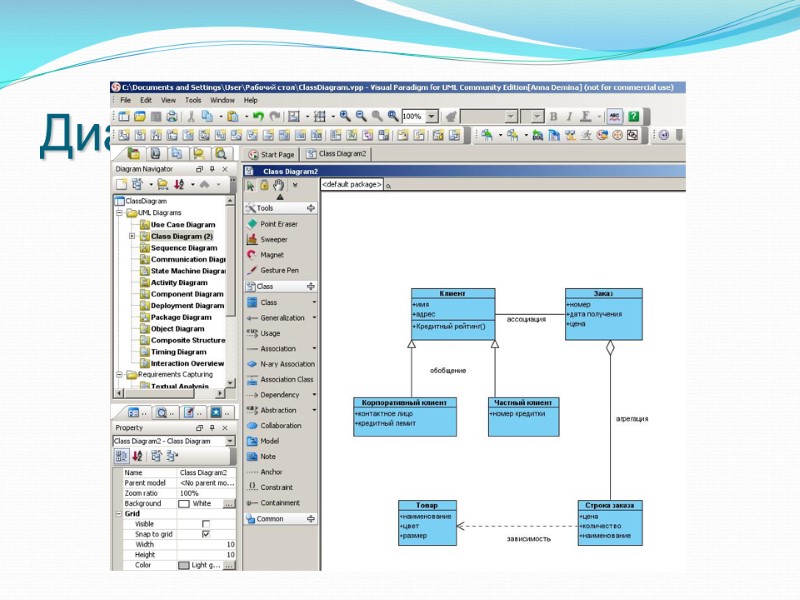Viewport: 800px width, 600px height.
Task: Collapse the UML Diagrams tree node
Action: tap(119, 212)
